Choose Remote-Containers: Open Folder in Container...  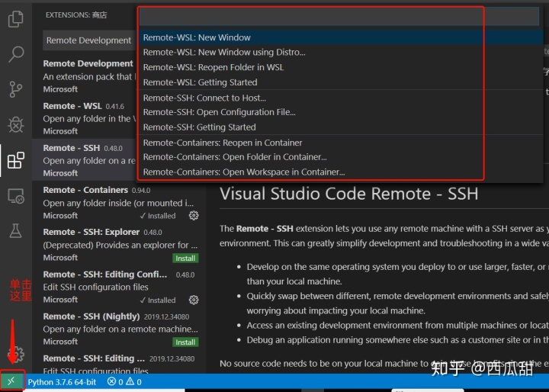(341, 157)
